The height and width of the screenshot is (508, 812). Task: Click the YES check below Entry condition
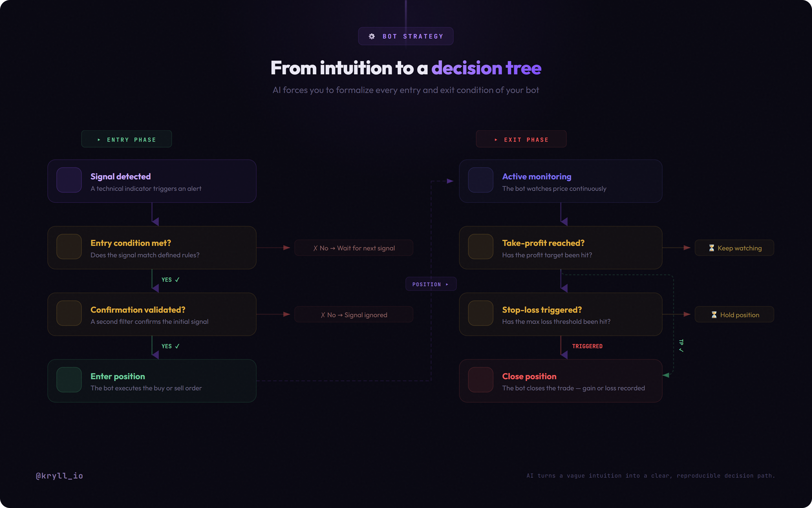[x=171, y=280]
